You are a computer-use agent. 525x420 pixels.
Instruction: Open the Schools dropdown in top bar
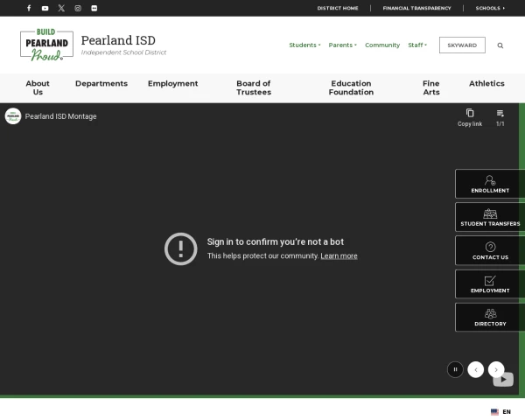(490, 8)
